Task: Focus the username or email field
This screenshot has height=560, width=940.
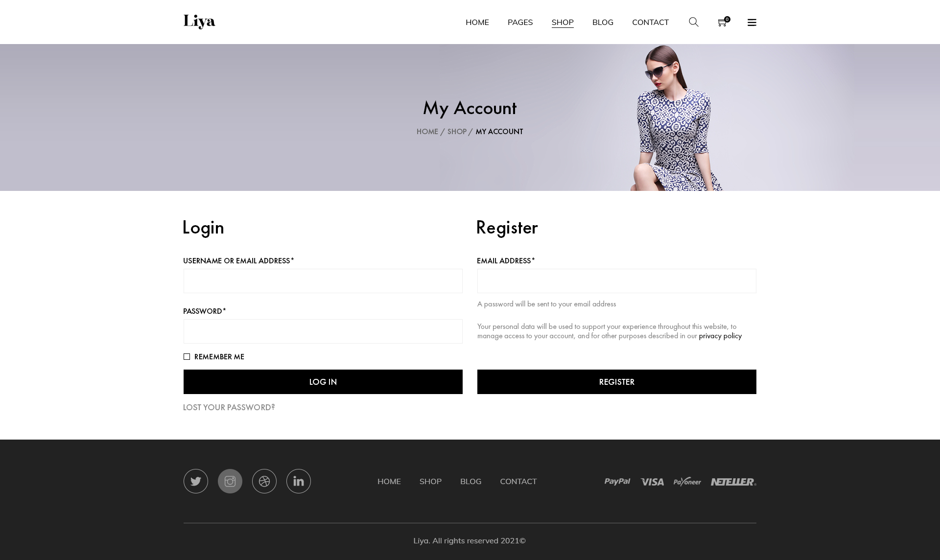Action: 323,281
